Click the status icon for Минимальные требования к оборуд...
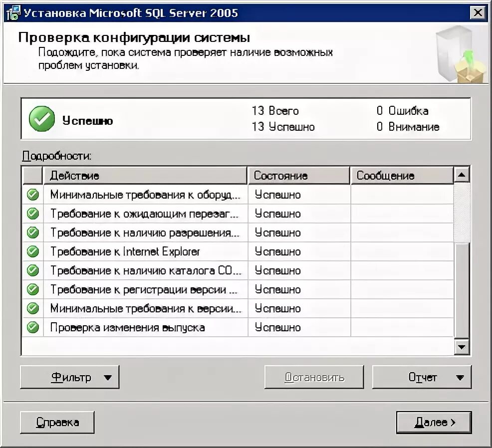The height and width of the screenshot is (448, 492). pyautogui.click(x=32, y=195)
